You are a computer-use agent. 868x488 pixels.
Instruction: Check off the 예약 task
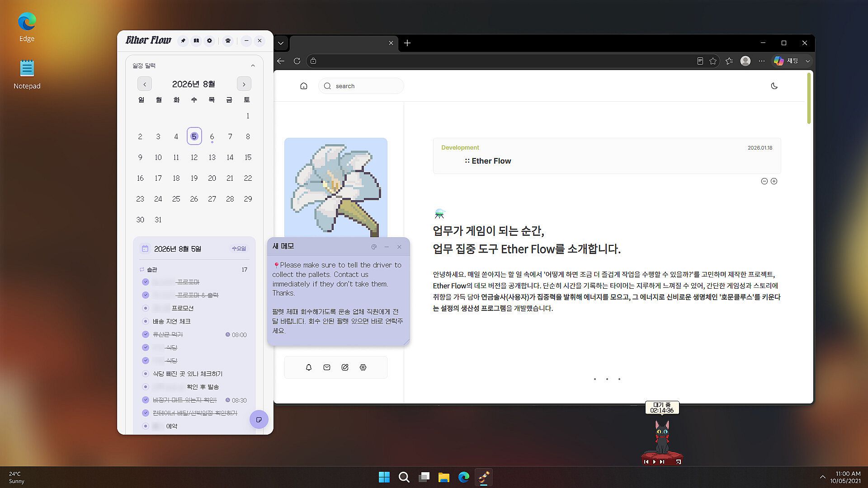[146, 426]
